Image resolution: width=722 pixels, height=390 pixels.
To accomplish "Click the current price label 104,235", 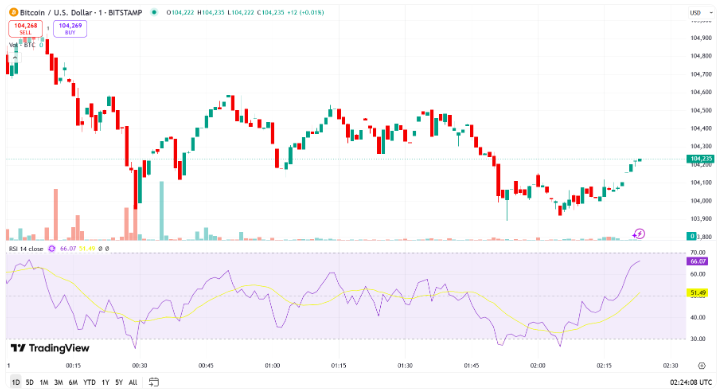I will click(x=700, y=158).
